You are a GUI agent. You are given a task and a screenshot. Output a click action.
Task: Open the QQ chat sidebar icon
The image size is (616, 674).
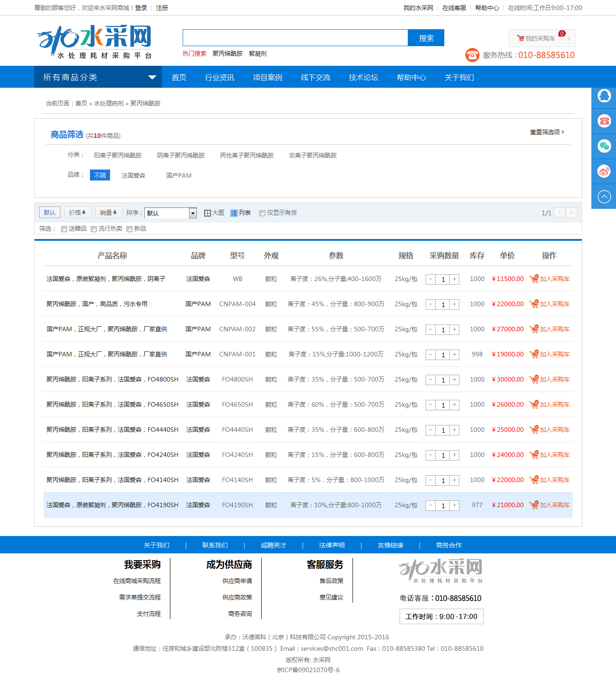pos(604,96)
